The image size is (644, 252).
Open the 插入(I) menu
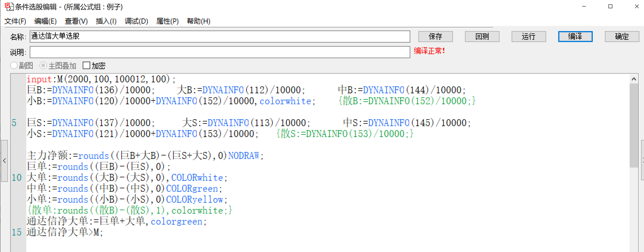click(x=106, y=21)
